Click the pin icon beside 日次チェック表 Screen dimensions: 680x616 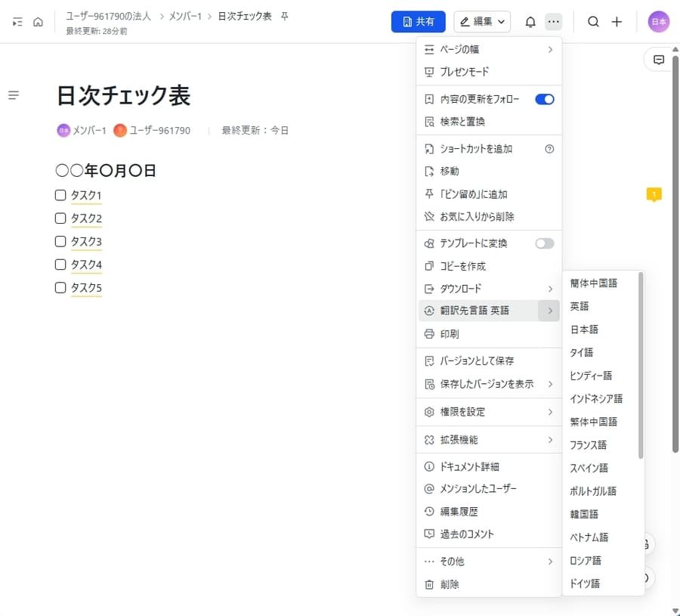click(283, 14)
